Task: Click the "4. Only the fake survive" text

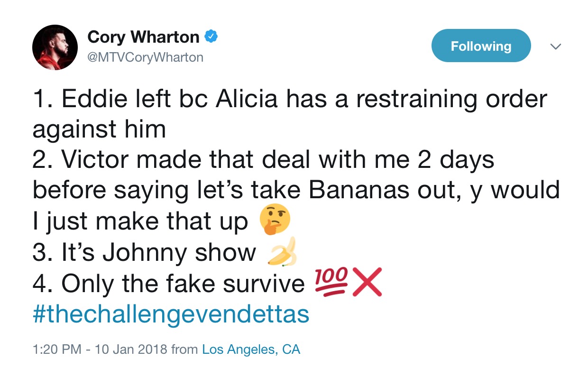Action: (168, 284)
